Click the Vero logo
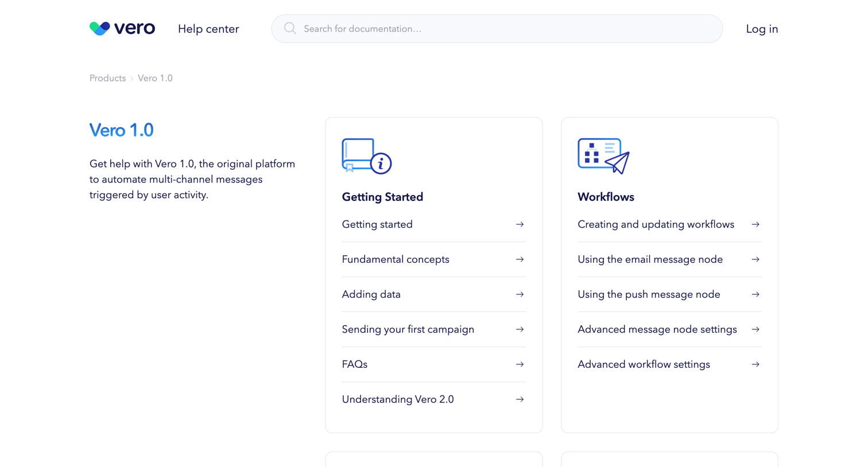This screenshot has width=868, height=467. tap(122, 28)
